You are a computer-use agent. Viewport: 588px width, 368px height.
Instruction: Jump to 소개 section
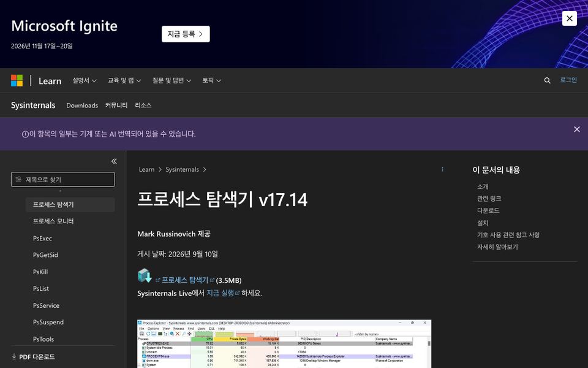[483, 186]
